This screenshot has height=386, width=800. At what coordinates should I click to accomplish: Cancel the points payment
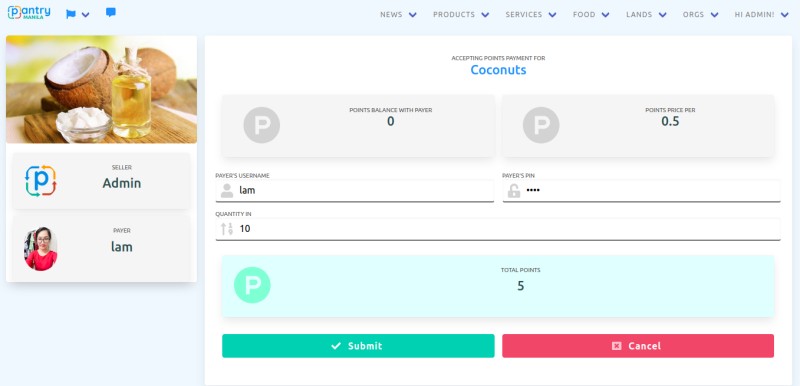[638, 346]
